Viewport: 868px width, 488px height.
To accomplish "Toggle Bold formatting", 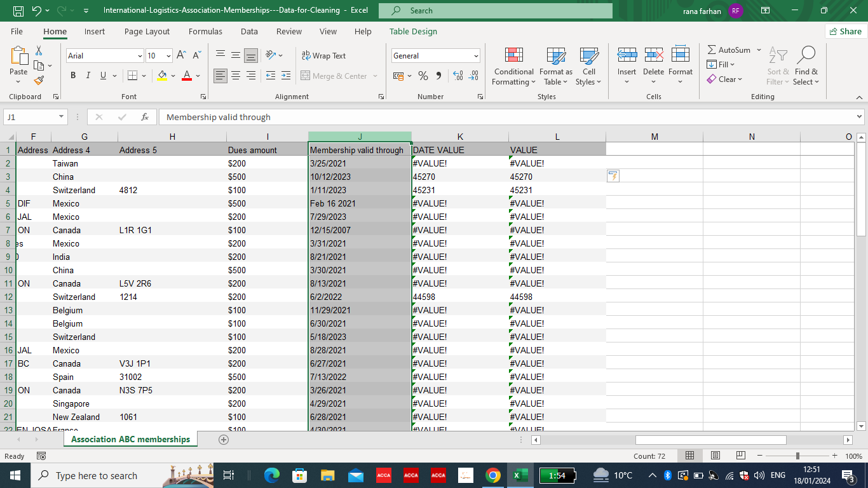I will coord(72,76).
